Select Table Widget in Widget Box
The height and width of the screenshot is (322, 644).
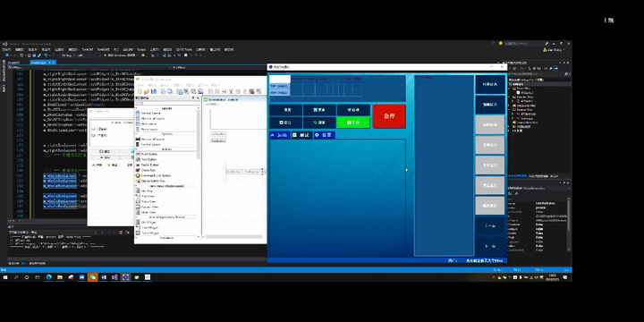click(150, 233)
